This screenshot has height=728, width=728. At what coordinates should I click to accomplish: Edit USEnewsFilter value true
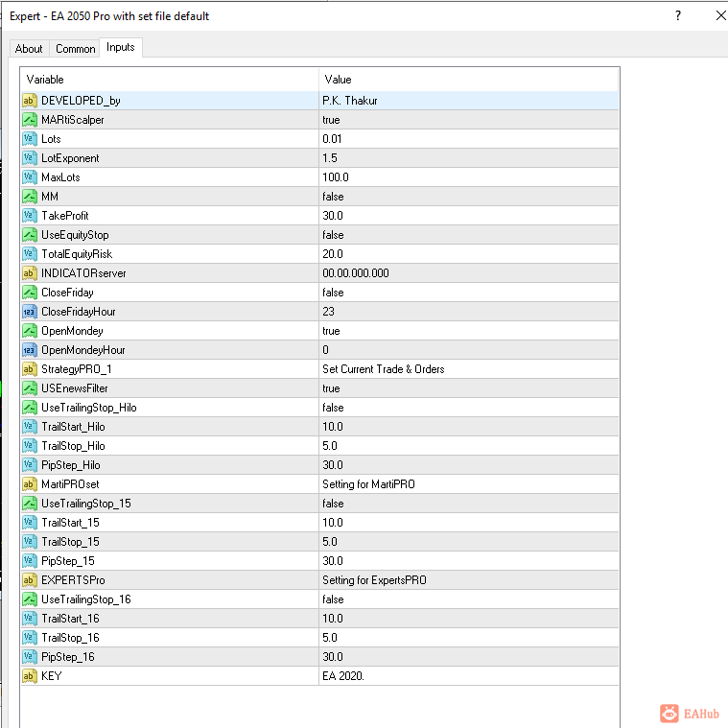tap(468, 388)
